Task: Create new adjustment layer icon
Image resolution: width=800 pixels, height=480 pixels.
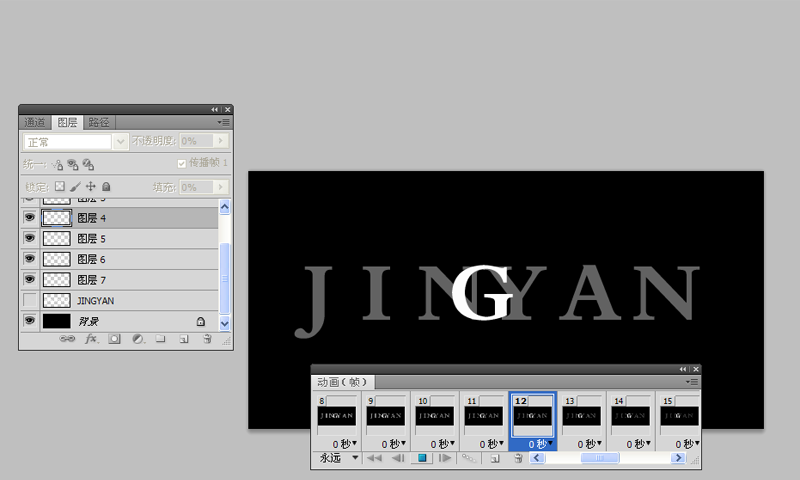Action: click(x=138, y=339)
